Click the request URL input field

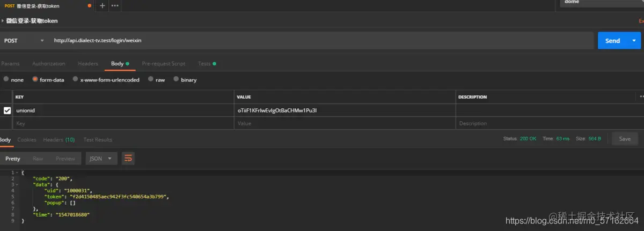click(322, 41)
